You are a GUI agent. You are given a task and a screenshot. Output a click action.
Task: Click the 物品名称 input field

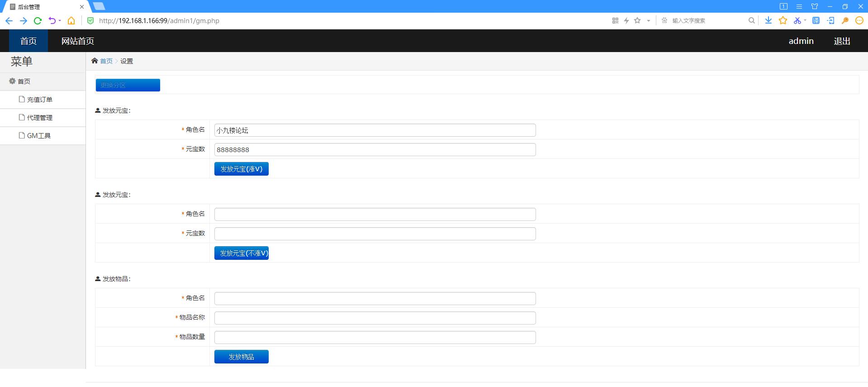coord(375,318)
